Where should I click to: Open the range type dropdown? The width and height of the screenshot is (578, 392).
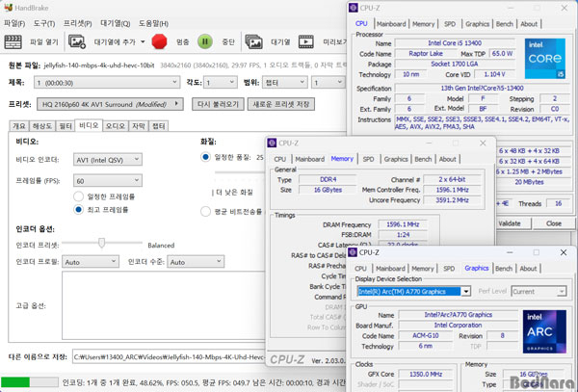point(284,82)
